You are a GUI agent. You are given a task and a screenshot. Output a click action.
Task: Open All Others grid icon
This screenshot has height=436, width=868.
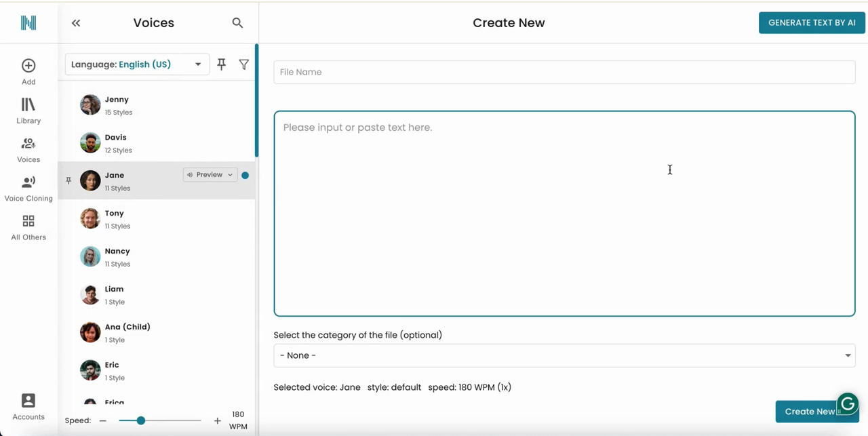point(28,221)
